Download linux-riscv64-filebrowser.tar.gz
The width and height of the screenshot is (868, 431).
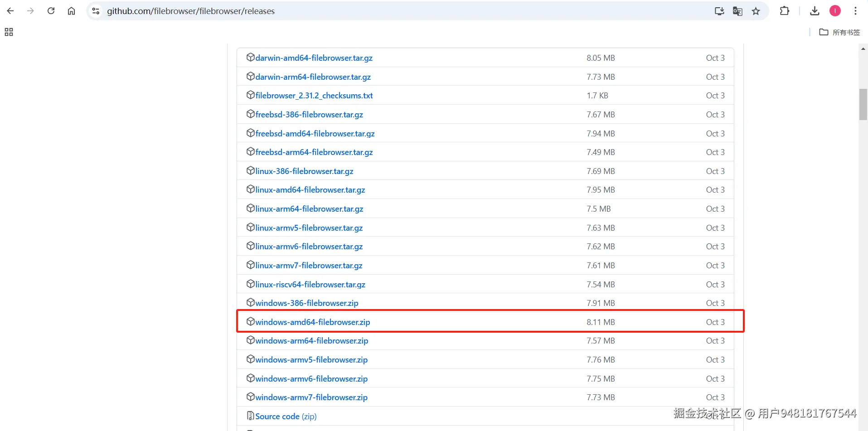(x=310, y=285)
